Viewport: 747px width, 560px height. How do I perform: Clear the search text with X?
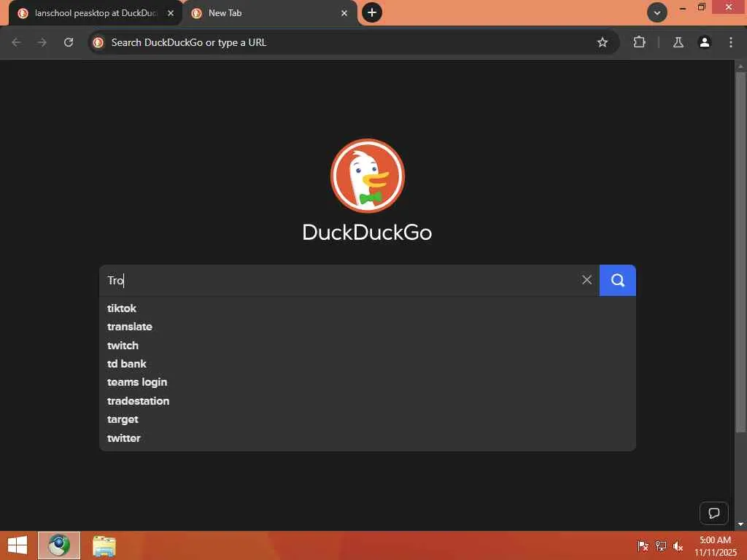point(587,280)
